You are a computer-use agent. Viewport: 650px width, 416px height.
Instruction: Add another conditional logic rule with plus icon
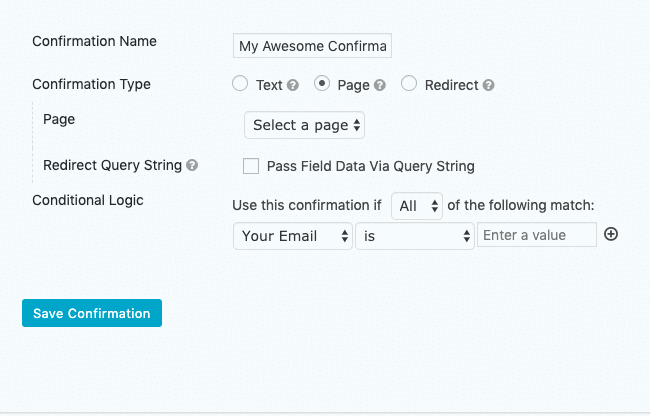point(611,235)
